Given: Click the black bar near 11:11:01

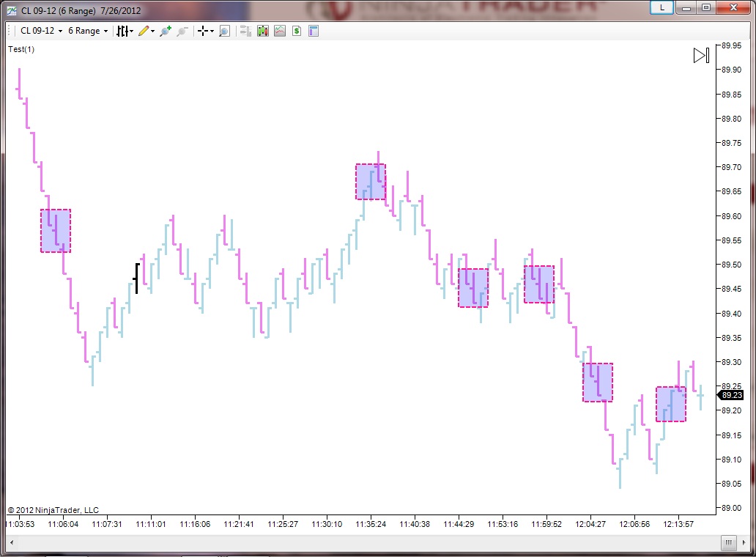Looking at the screenshot, I should (137, 278).
